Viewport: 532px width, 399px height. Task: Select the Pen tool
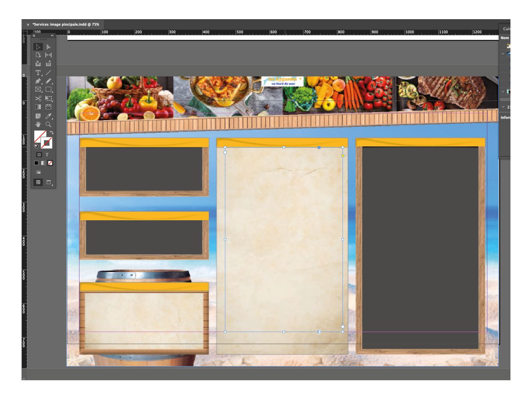click(x=38, y=81)
